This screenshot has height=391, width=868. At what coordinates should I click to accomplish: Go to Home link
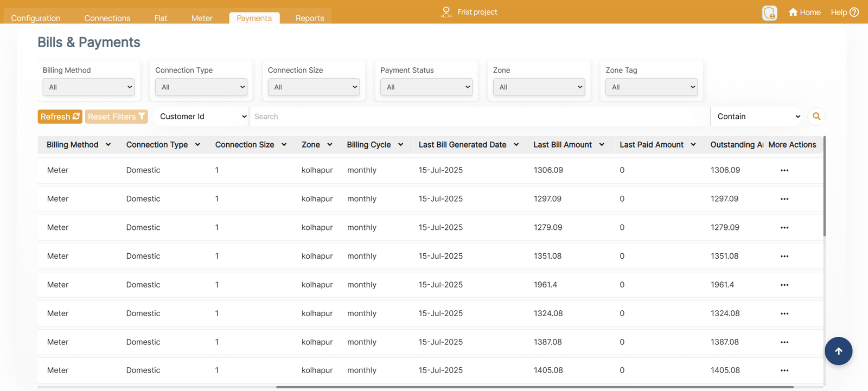point(805,12)
